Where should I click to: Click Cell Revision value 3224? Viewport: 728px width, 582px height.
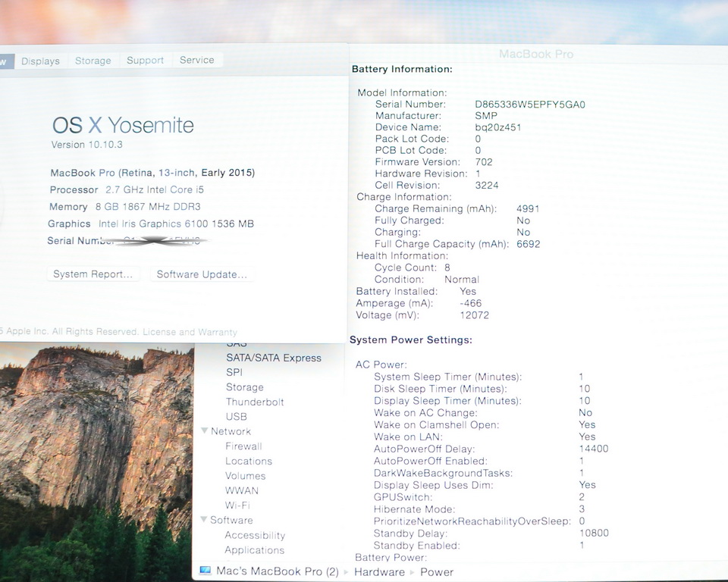(487, 185)
